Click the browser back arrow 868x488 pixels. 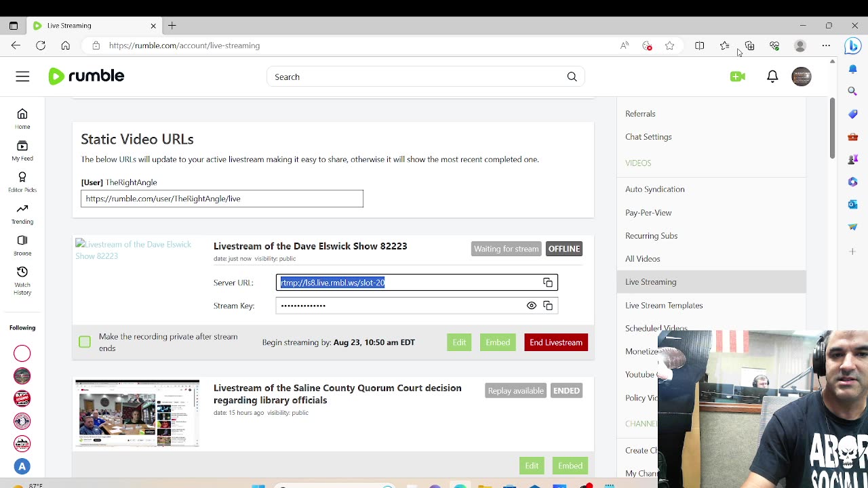[16, 45]
